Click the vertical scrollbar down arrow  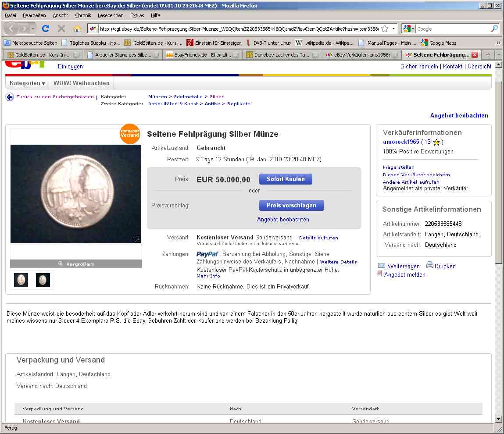(498, 419)
